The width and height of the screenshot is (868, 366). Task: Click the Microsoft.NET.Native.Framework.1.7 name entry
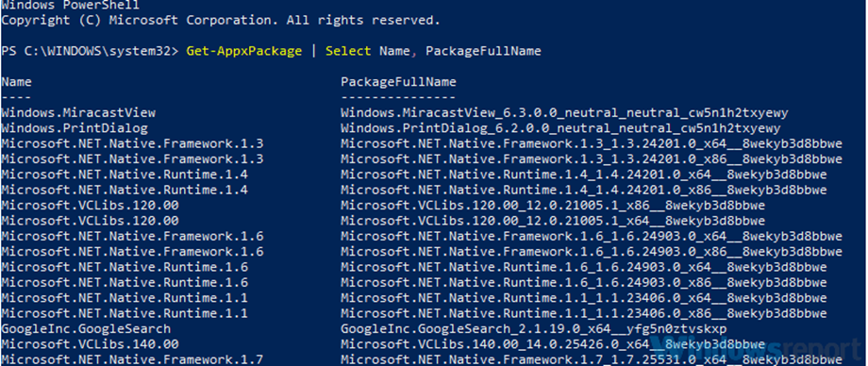[132, 359]
